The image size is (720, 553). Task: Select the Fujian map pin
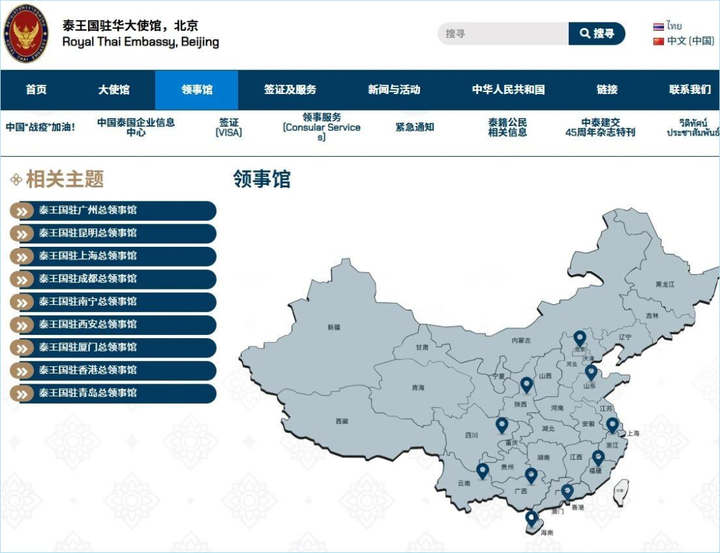point(598,458)
